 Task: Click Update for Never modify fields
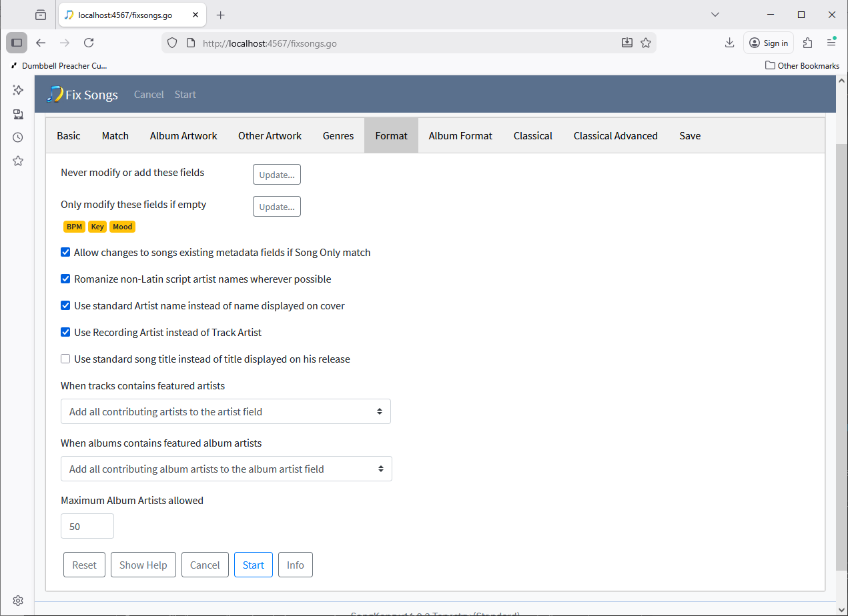276,175
